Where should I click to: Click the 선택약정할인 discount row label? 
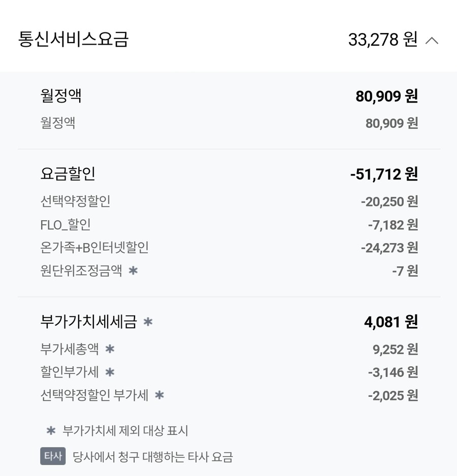(x=75, y=201)
